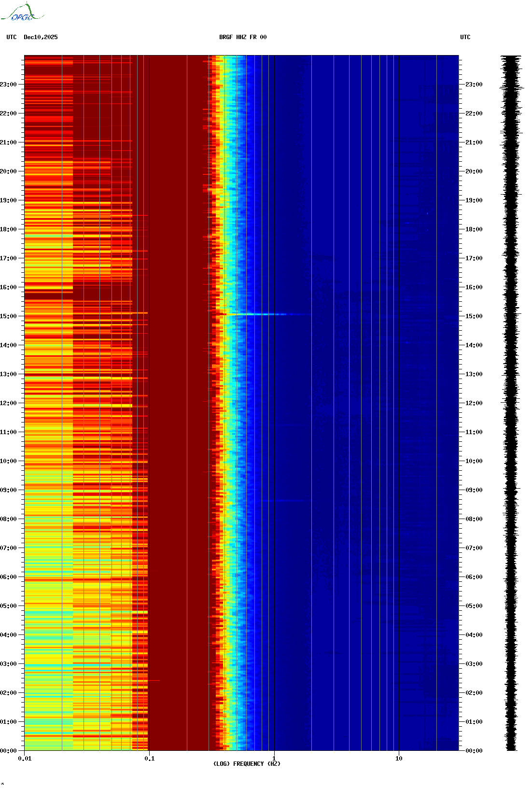532x789 pixels.
Task: Click the 22:00 label on the left time axis
Action: pos(8,113)
